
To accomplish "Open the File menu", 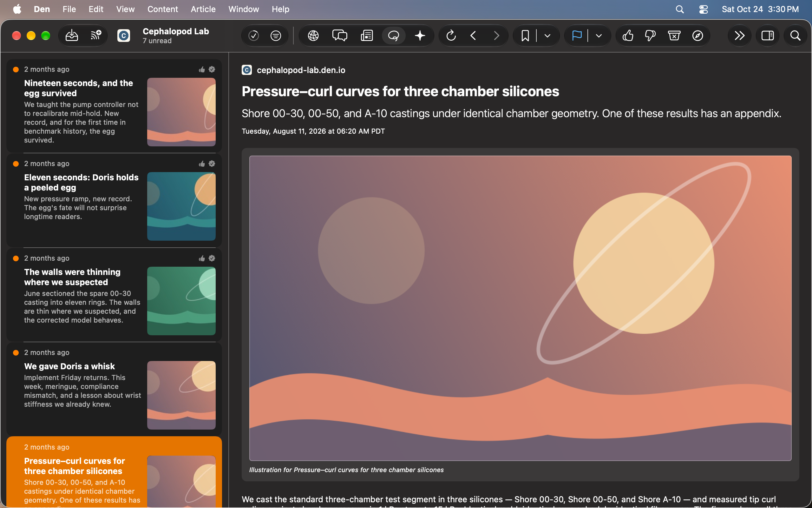I will tap(69, 9).
